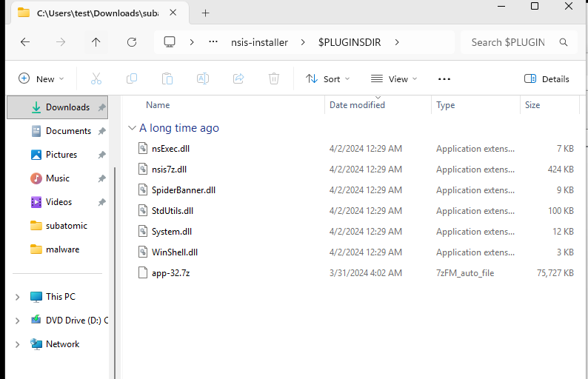Select DVD Drive (D:) in sidebar
Viewport: 588px width, 379px height.
pyautogui.click(x=77, y=320)
